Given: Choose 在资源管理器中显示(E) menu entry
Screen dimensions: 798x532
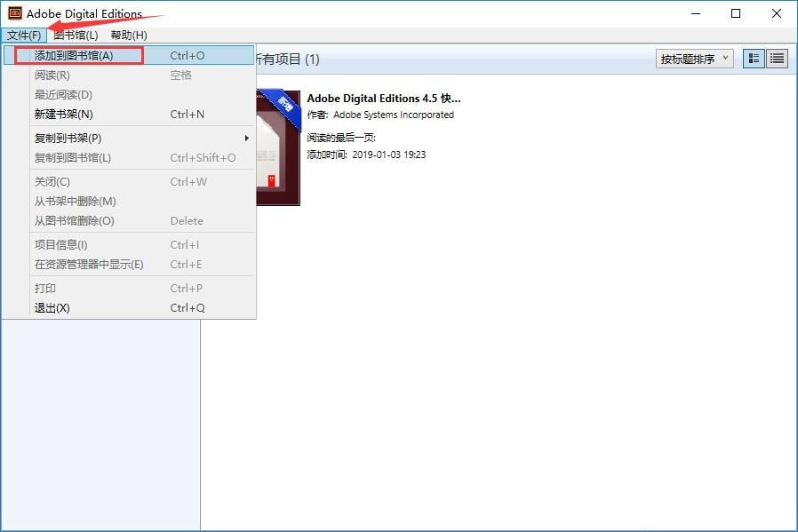Looking at the screenshot, I should (129, 265).
